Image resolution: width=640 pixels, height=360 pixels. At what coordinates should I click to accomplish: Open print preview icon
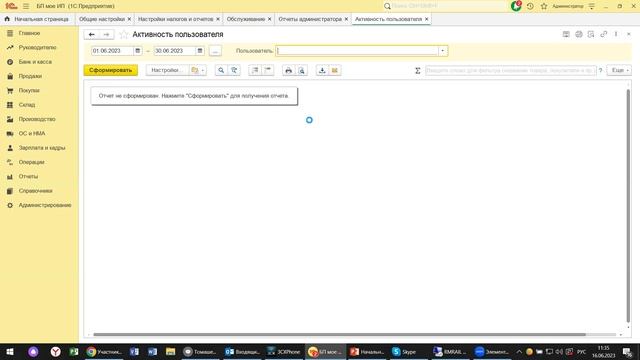click(302, 70)
